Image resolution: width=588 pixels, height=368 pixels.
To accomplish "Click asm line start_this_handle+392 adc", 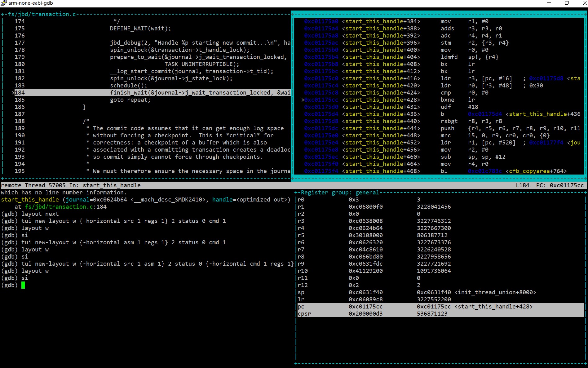I will (403, 36).
